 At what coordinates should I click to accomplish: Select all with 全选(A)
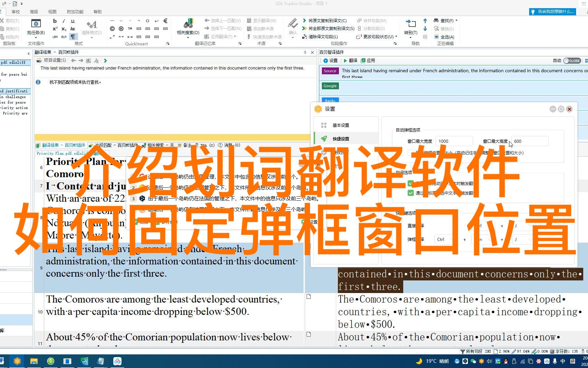[x=444, y=37]
